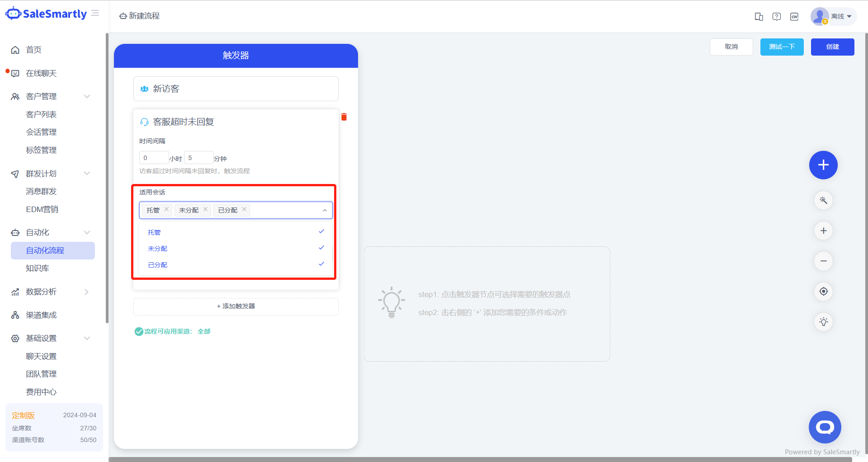Open 在线聊天 from the sidebar
Screen dimensions: 868x462
click(x=41, y=73)
